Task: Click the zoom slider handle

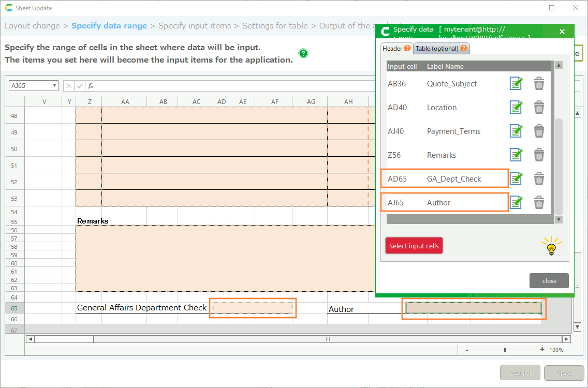Action: coord(505,350)
